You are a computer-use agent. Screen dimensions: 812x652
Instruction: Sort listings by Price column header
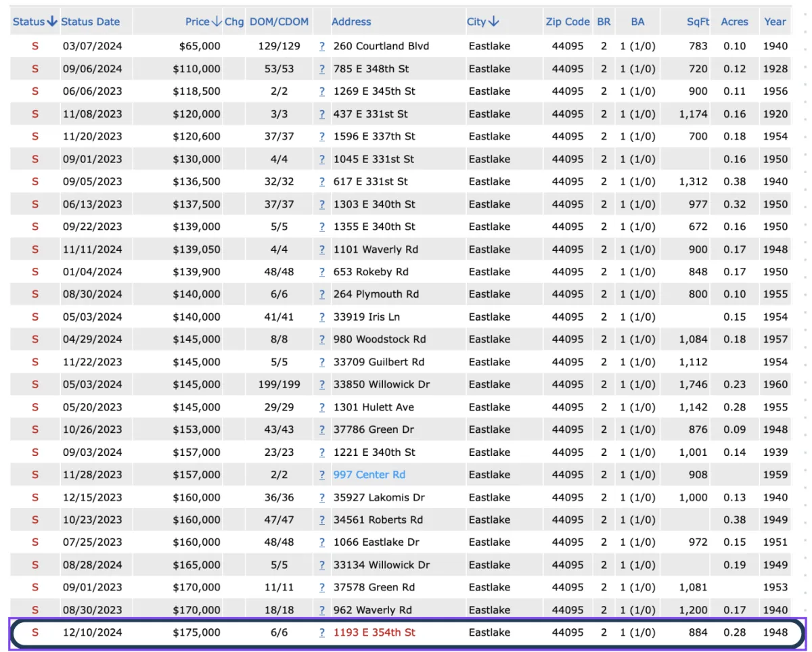click(x=203, y=22)
